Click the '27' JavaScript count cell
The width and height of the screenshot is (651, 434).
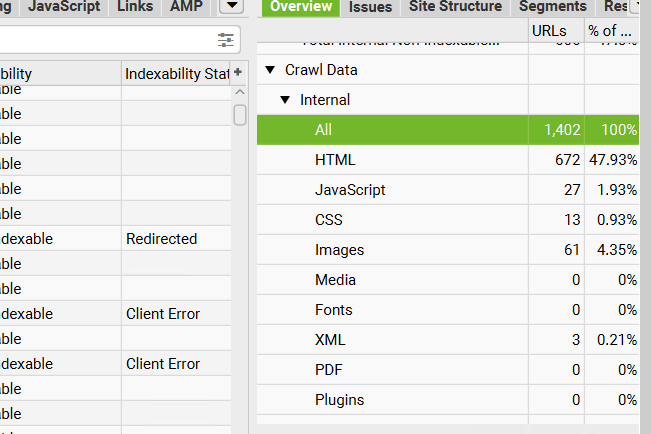click(556, 190)
